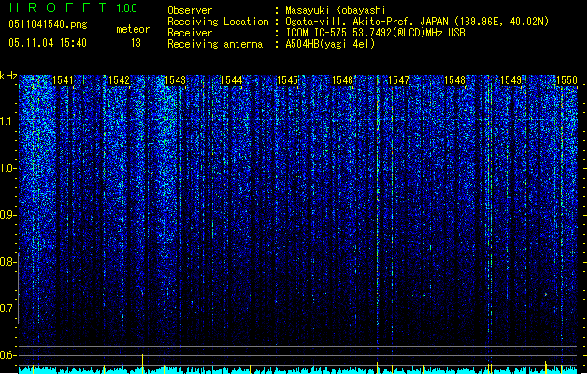
Task: Click the 0.8 frequency axis label
Action: point(7,262)
